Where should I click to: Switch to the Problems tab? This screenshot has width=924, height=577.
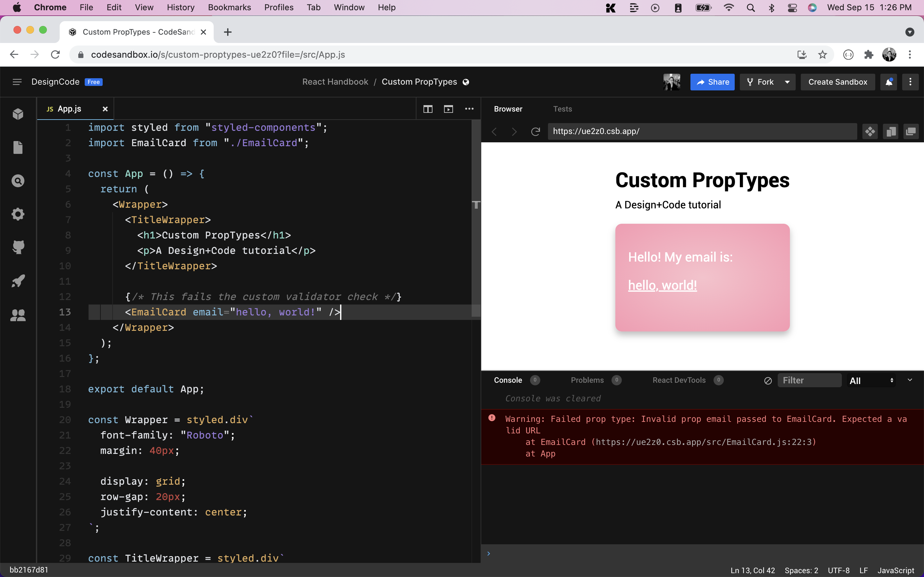click(x=587, y=380)
